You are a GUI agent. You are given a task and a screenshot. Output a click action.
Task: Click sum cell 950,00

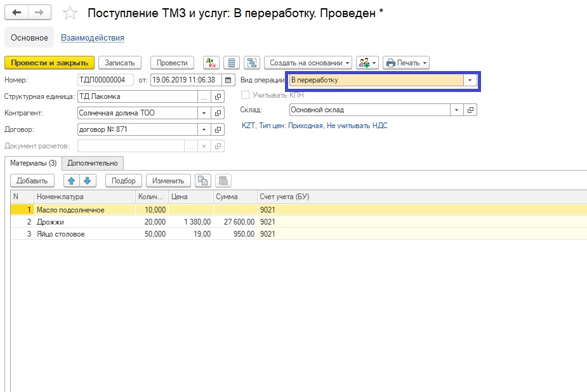point(235,234)
